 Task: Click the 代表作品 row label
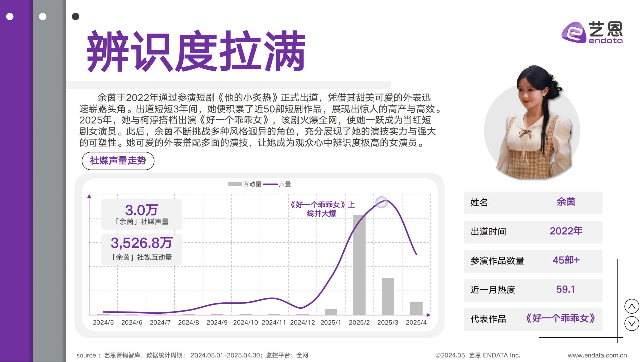[488, 319]
